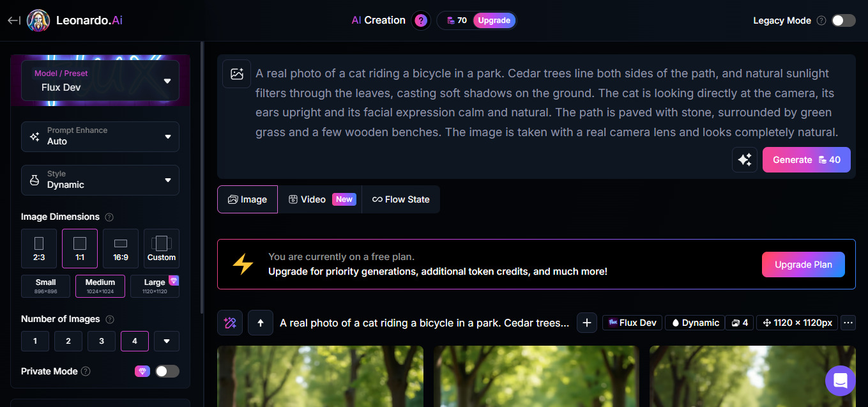868x407 pixels.
Task: Click the magic wand icon beside generation
Action: pos(230,323)
